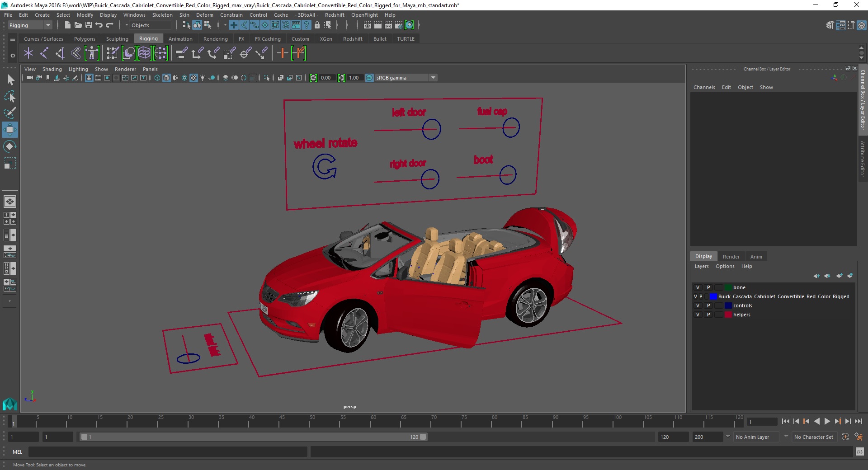Click the Buick_Cascada layer blue color swatch
868x470 pixels.
click(x=713, y=296)
